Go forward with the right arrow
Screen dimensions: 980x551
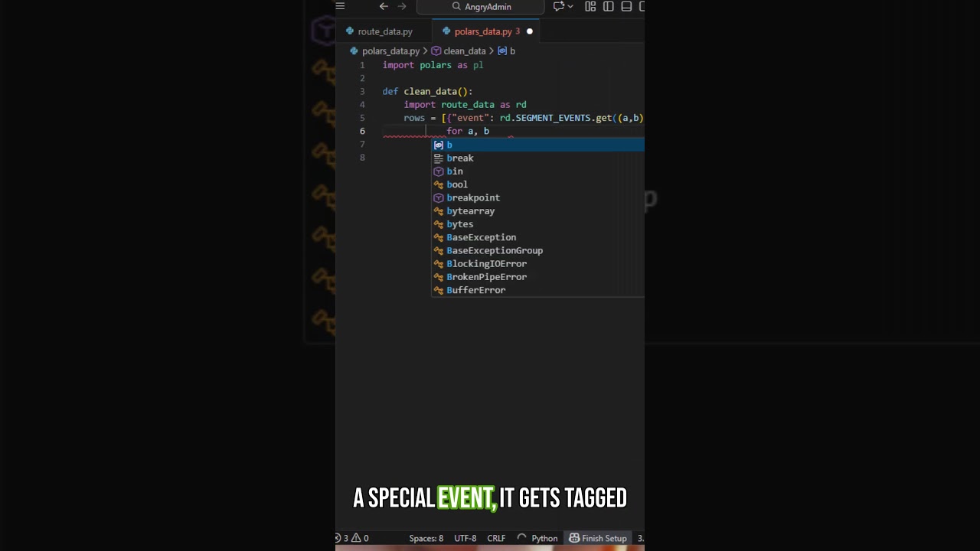point(402,6)
